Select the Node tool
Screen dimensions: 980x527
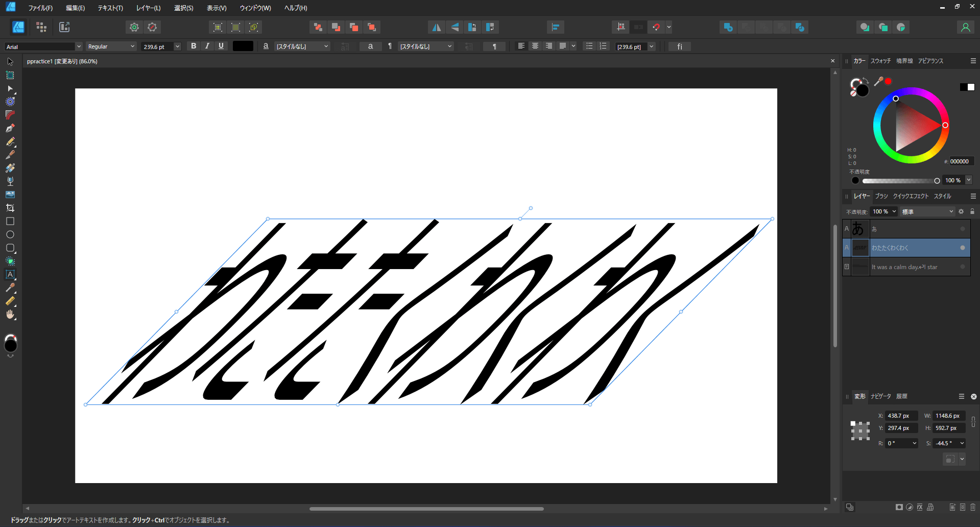pyautogui.click(x=10, y=88)
